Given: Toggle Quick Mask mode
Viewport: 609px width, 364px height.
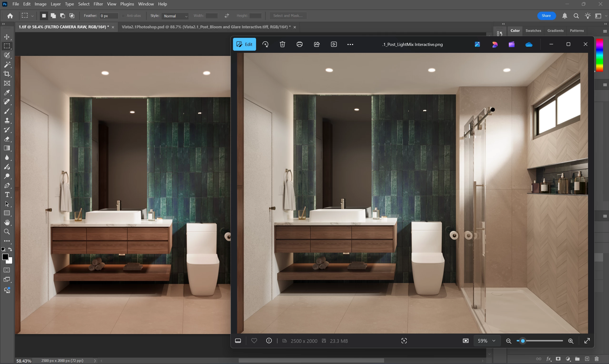Looking at the screenshot, I should coord(7,270).
